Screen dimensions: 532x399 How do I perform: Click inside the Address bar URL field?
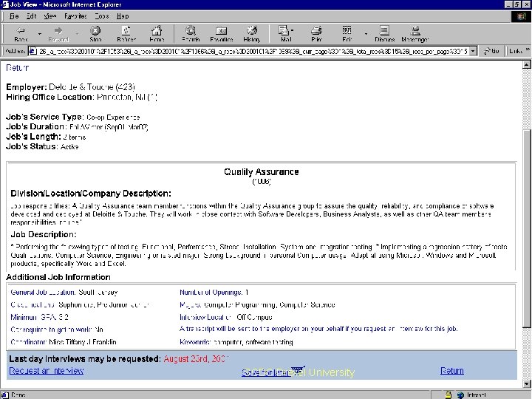[253, 51]
